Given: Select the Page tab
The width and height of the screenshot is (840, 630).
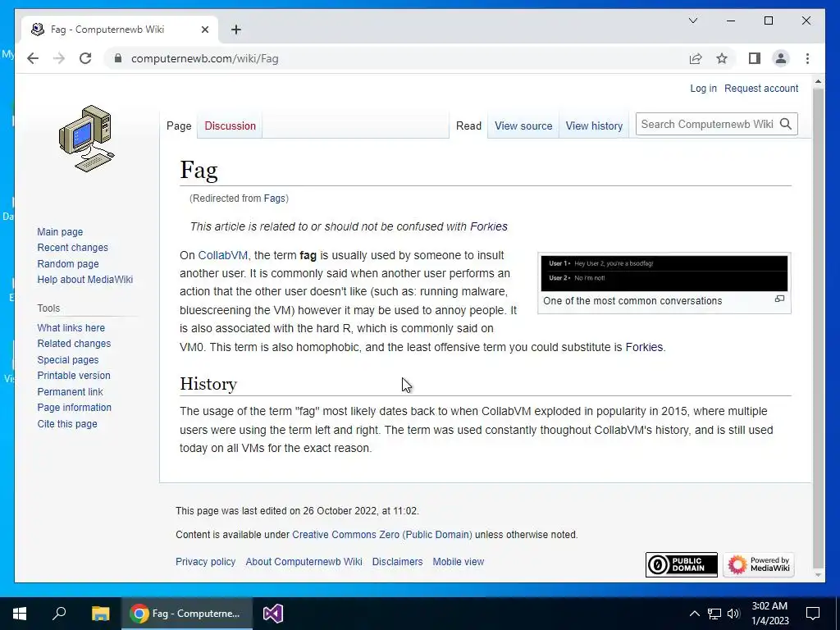Looking at the screenshot, I should click(x=179, y=126).
